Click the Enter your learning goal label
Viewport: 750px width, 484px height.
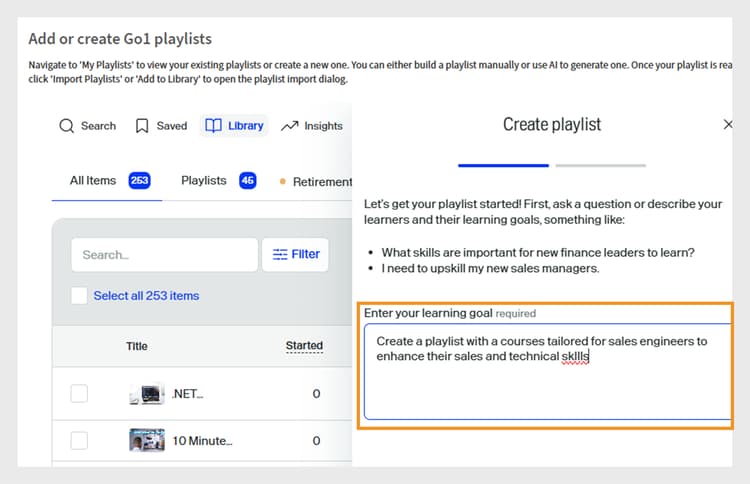[x=428, y=313]
